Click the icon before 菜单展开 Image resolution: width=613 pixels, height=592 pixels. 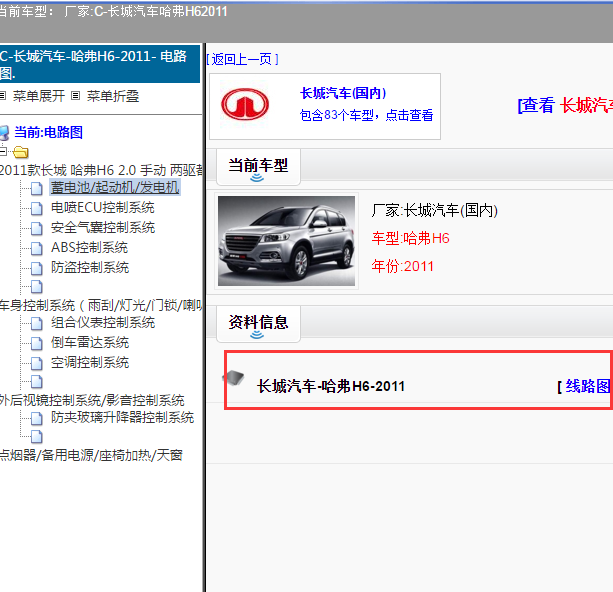(3, 96)
